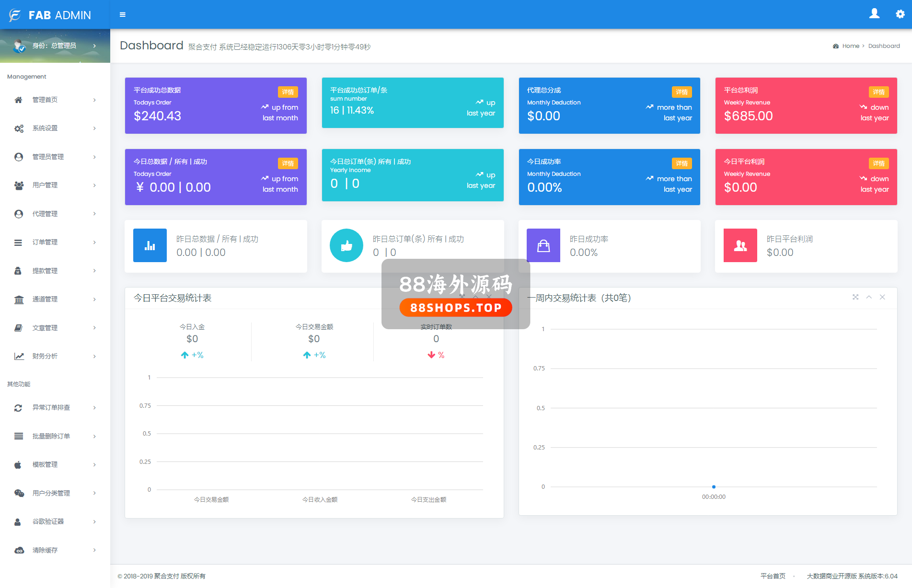Image resolution: width=912 pixels, height=588 pixels.
Task: Toggle the hamburger sidebar menu
Action: pos(123,15)
